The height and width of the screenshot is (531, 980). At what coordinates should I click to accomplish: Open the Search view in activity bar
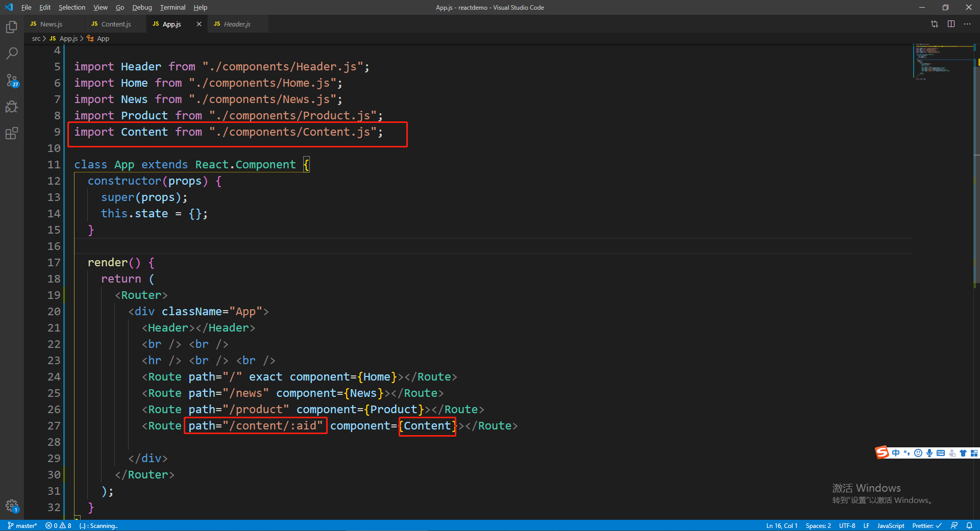pyautogui.click(x=12, y=54)
